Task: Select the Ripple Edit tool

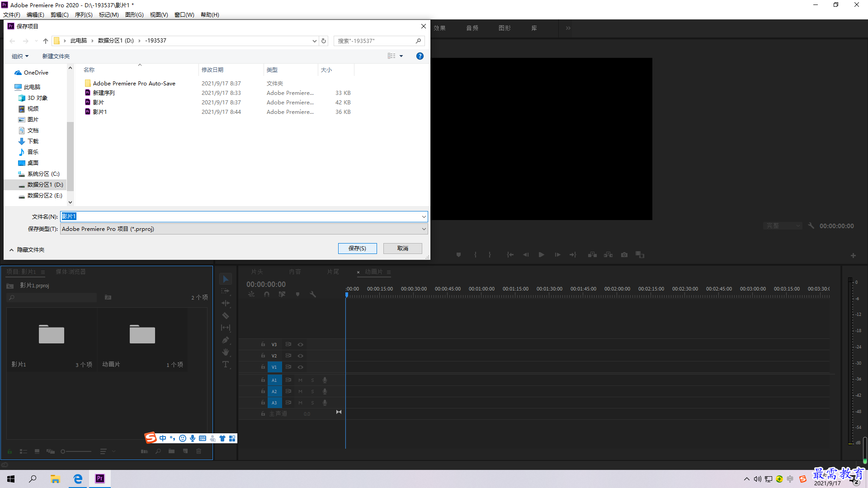Action: click(226, 303)
